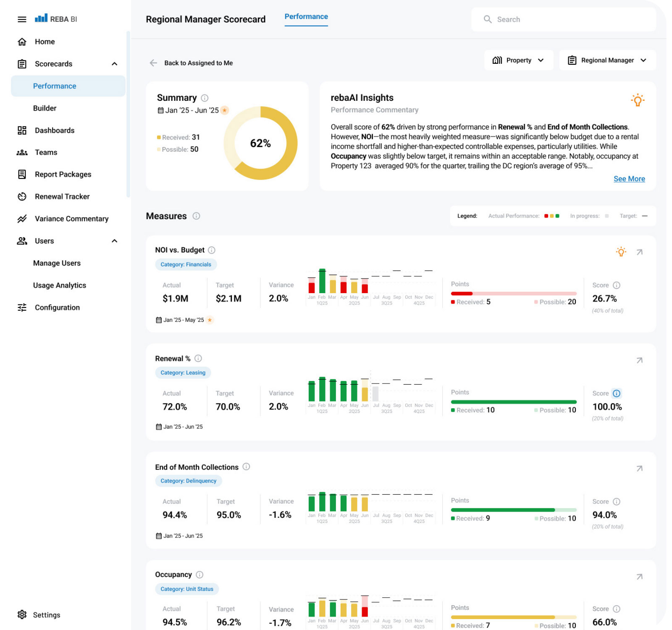Click See More link
Viewport: 672px width, 630px height.
[629, 179]
